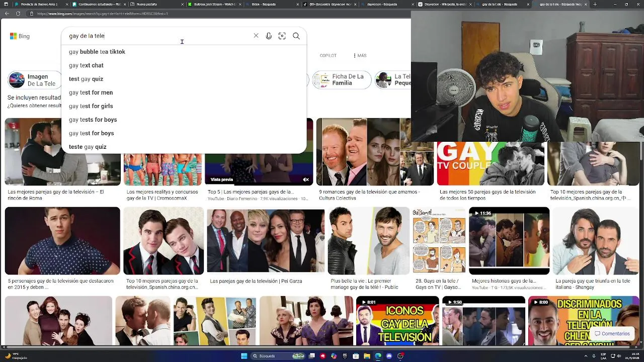Show hidden system tray icons
The width and height of the screenshot is (644, 362).
pos(585,356)
